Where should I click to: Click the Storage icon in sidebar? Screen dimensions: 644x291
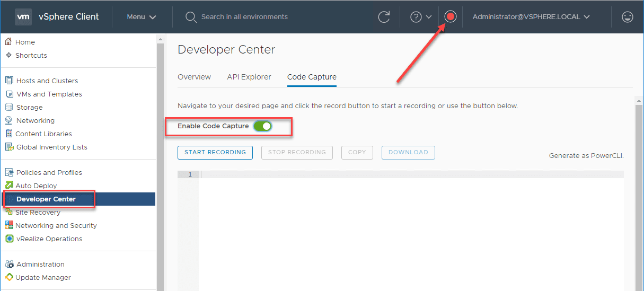coord(9,107)
